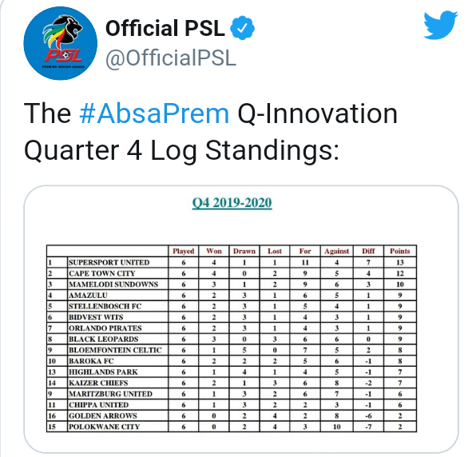Select the Polokwane City row name
Viewport: 476px width, 457px height.
click(104, 427)
